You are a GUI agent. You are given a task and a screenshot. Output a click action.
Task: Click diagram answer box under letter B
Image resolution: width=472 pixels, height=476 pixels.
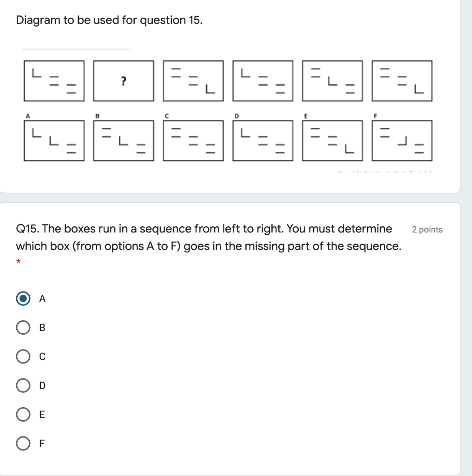tap(123, 140)
